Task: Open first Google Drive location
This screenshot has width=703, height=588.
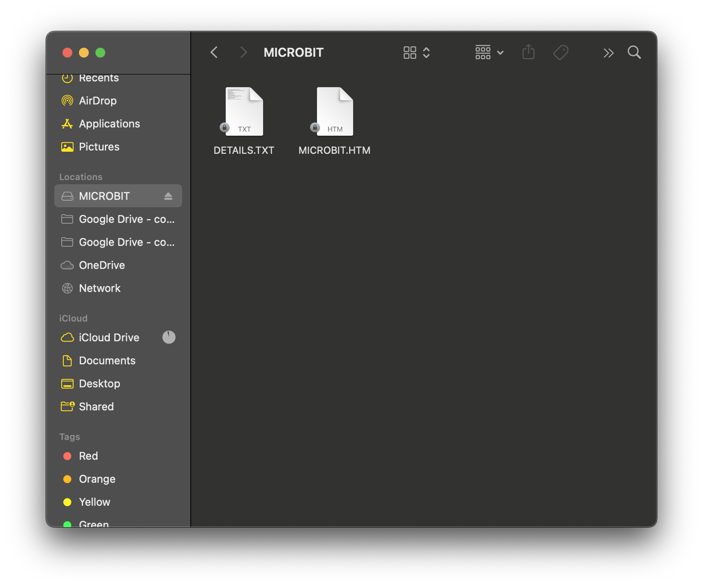Action: click(118, 219)
